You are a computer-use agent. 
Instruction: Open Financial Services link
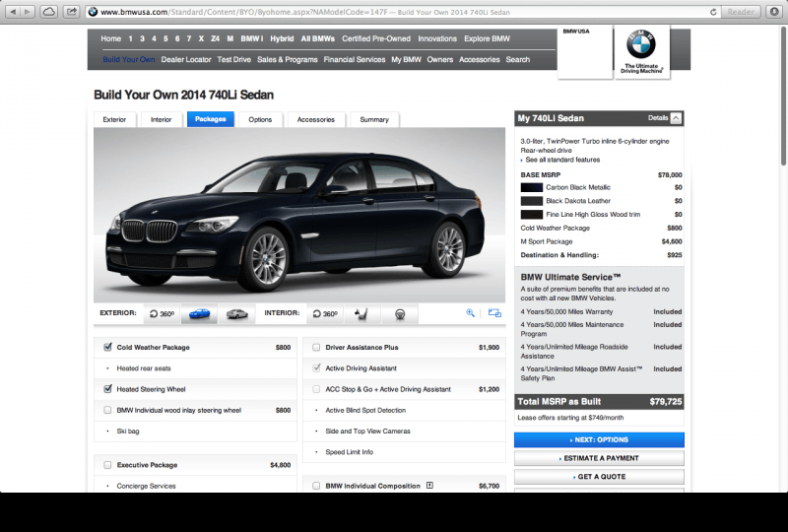(x=355, y=59)
